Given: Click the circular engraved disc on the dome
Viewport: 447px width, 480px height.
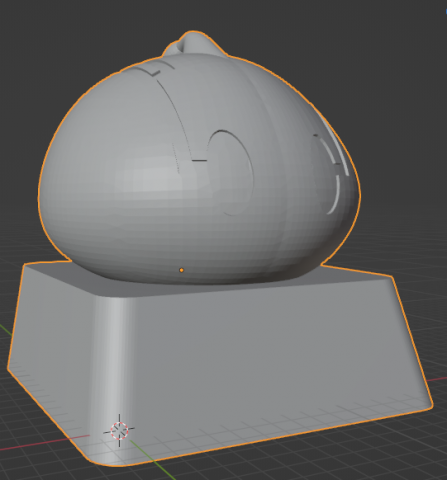Looking at the screenshot, I should click(230, 172).
